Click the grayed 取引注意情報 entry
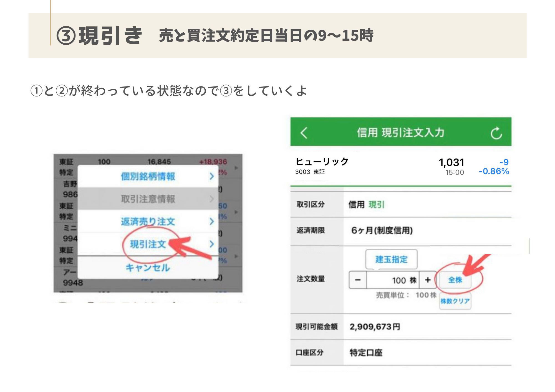This screenshot has width=555, height=392. point(148,199)
